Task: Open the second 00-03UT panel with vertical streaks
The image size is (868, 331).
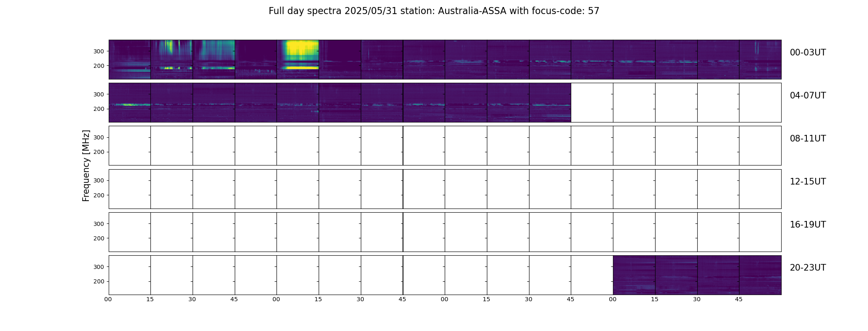Action: point(172,60)
